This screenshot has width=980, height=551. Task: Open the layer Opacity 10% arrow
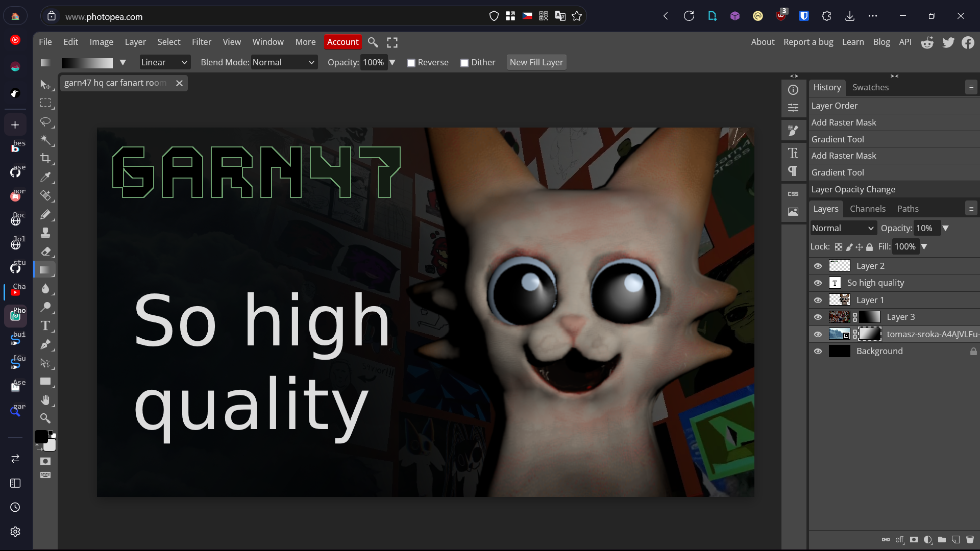click(x=945, y=228)
